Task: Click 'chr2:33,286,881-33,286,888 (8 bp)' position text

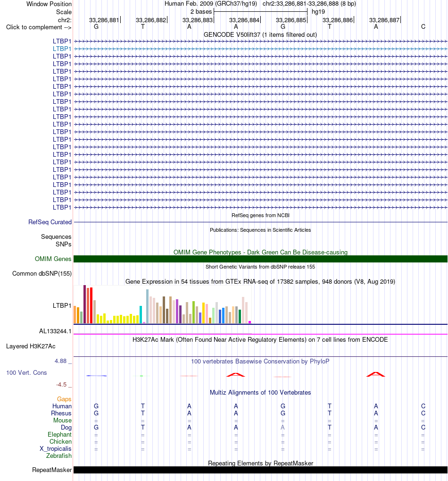Action: (x=309, y=4)
